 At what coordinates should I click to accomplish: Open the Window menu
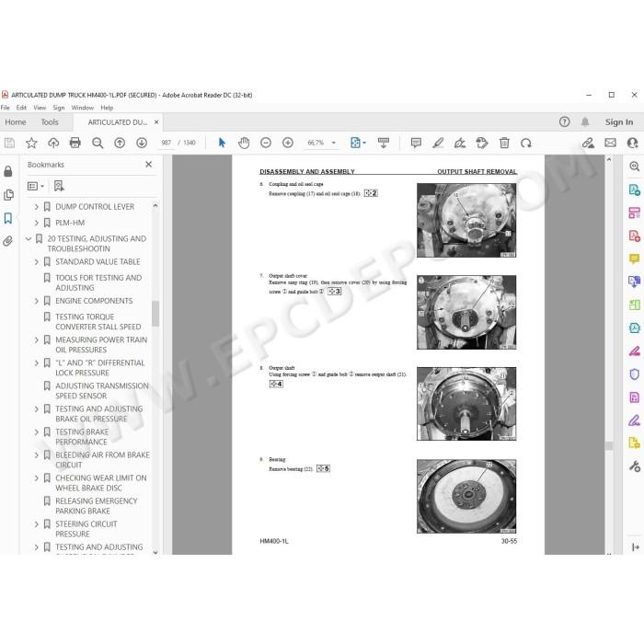click(83, 108)
